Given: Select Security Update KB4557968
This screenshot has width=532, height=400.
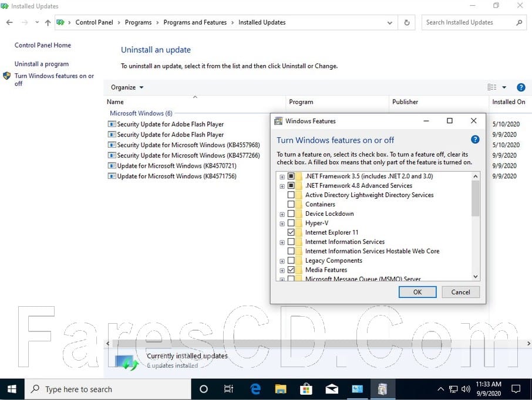Looking at the screenshot, I should (188, 145).
